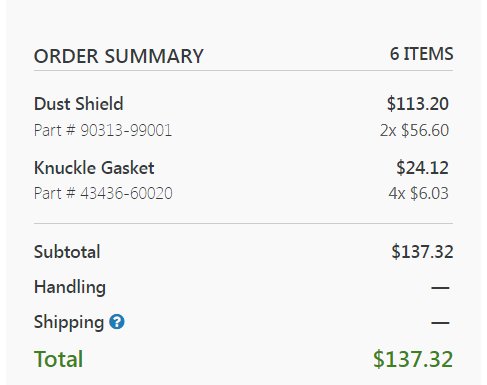Image resolution: width=487 pixels, height=385 pixels.
Task: Select part number 43436-60020 text
Action: [126, 193]
